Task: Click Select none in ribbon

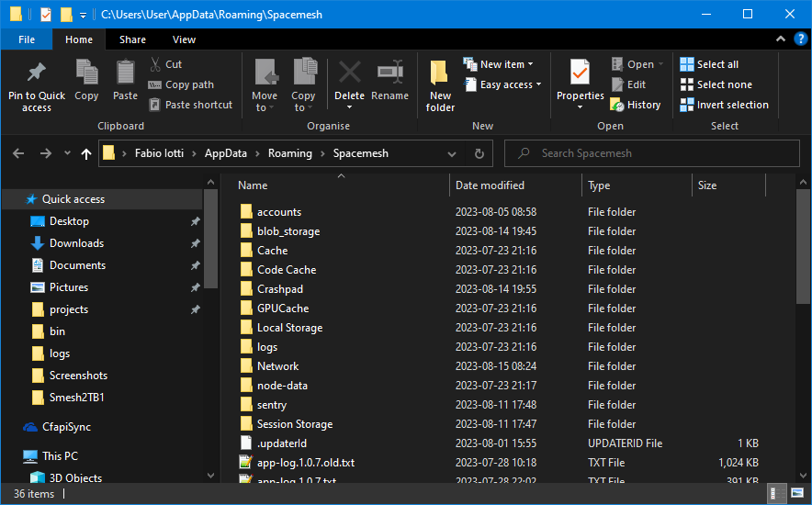Action: (716, 84)
